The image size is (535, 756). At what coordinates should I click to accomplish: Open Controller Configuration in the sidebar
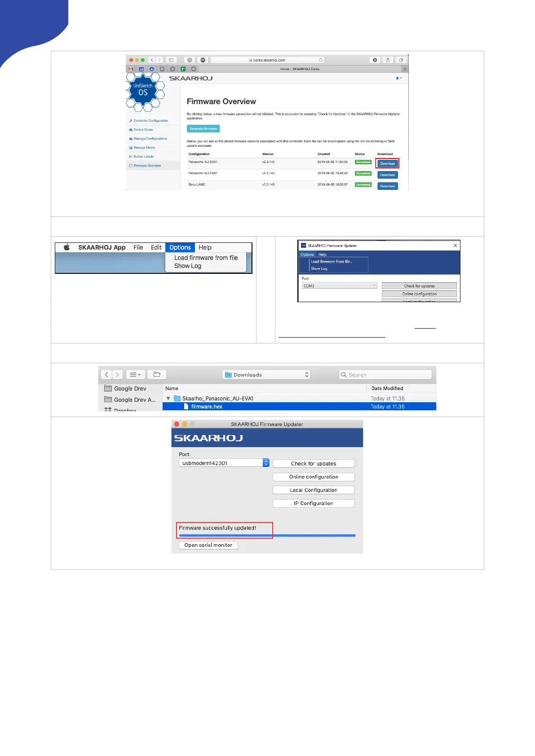tap(150, 121)
